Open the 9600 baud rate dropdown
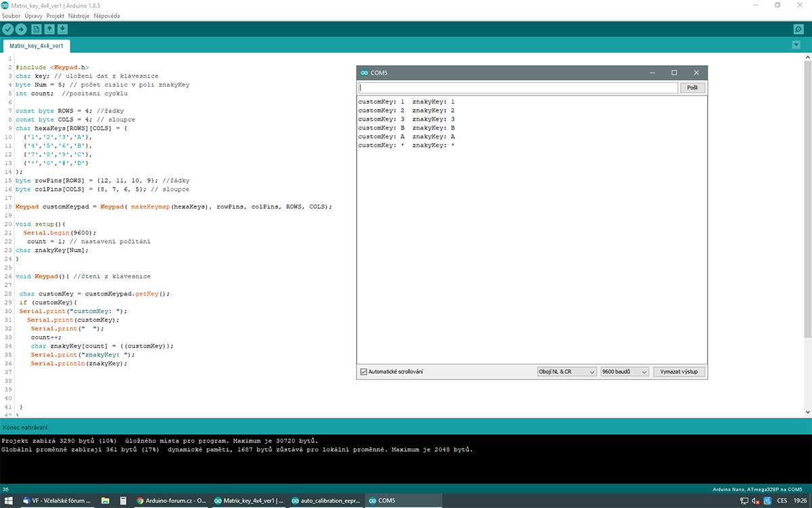Viewport: 812px width, 508px height. [x=625, y=372]
